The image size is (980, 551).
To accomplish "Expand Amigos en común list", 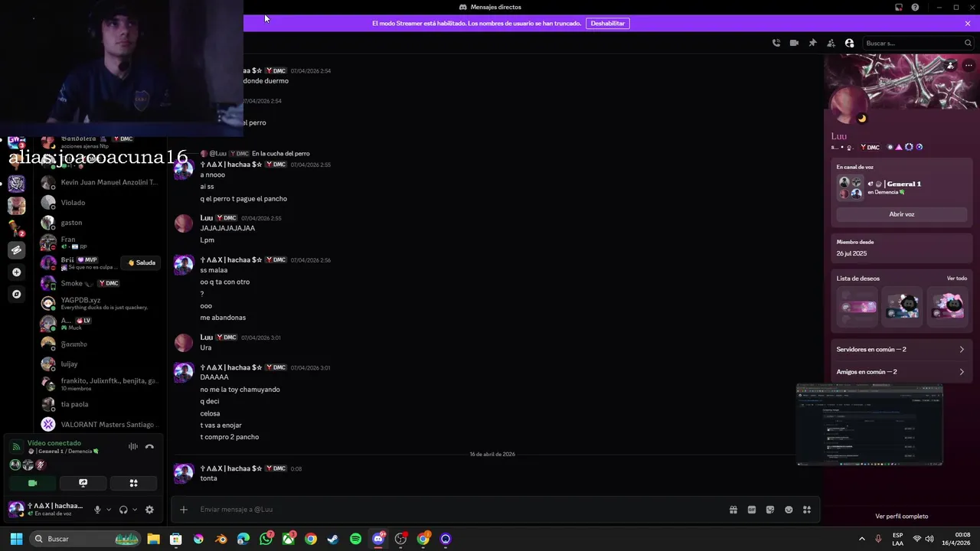I will coord(901,372).
